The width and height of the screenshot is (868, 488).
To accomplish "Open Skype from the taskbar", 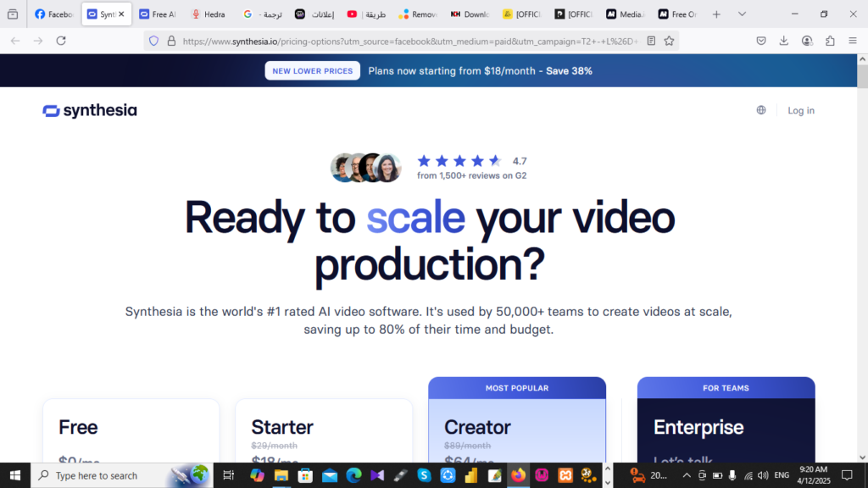I will point(424,475).
